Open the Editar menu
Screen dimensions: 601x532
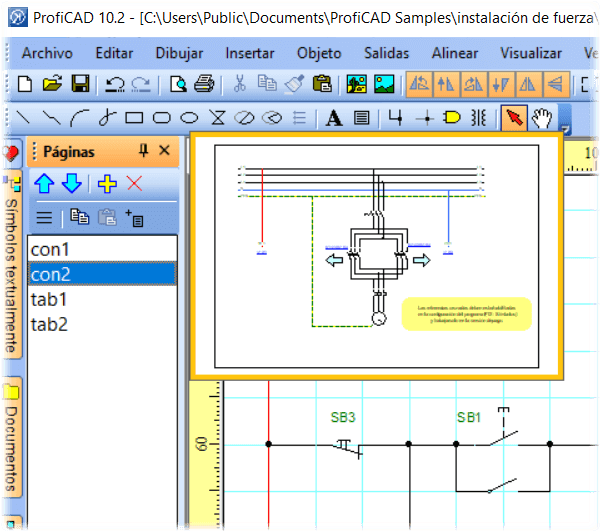pyautogui.click(x=114, y=53)
